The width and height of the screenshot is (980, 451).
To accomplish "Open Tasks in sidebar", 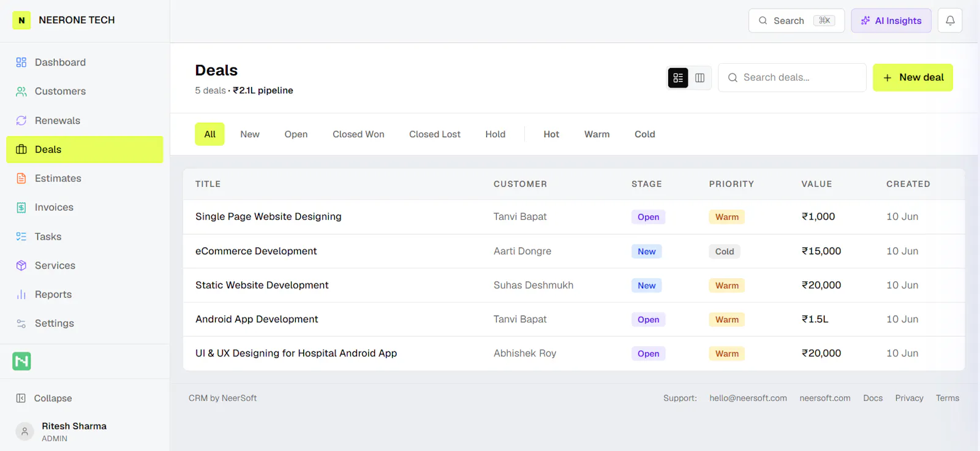I will (85, 237).
